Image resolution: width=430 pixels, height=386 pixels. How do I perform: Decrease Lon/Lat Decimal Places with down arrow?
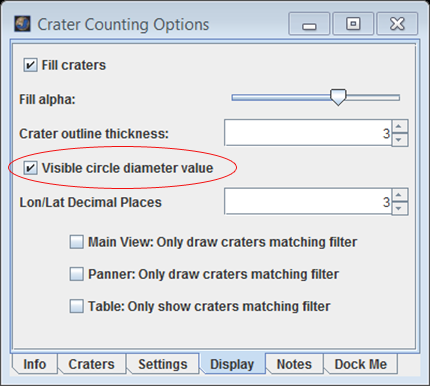(x=399, y=208)
